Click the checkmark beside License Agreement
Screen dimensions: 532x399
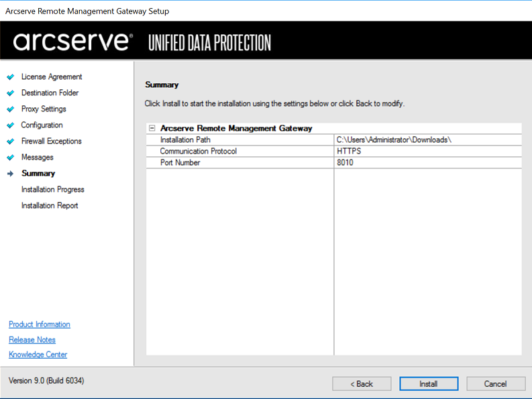point(11,77)
